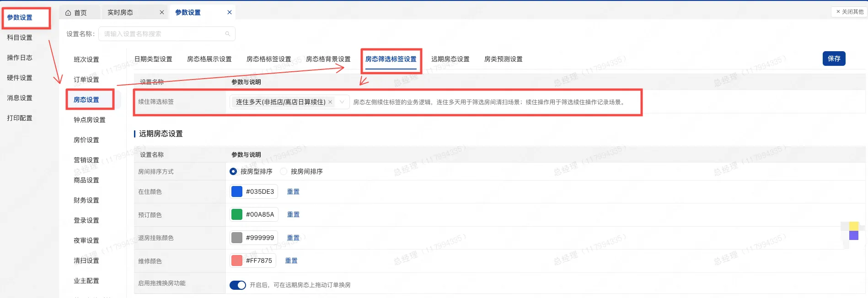Switch to 房态筛选标签设置 tab

(391, 59)
